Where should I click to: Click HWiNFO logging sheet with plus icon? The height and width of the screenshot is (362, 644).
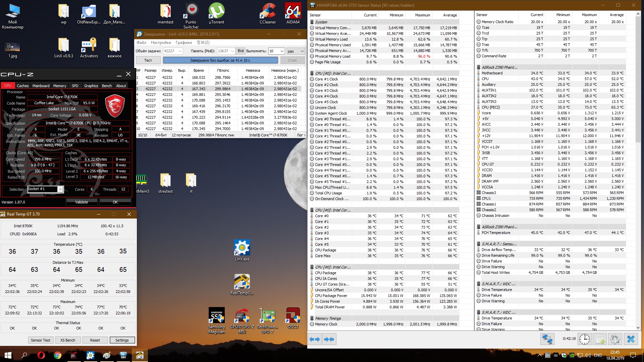(x=600, y=339)
